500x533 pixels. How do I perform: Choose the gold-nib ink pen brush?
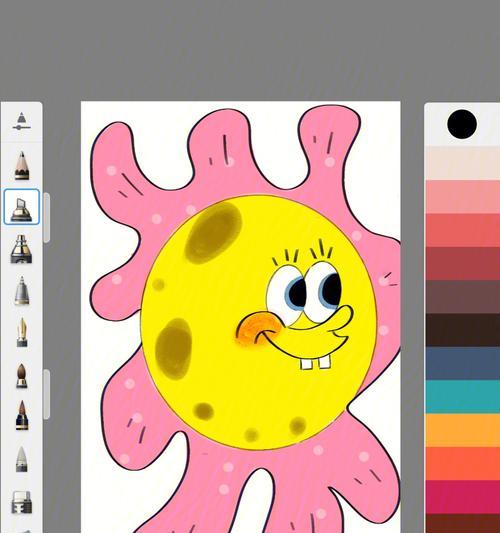tap(22, 332)
